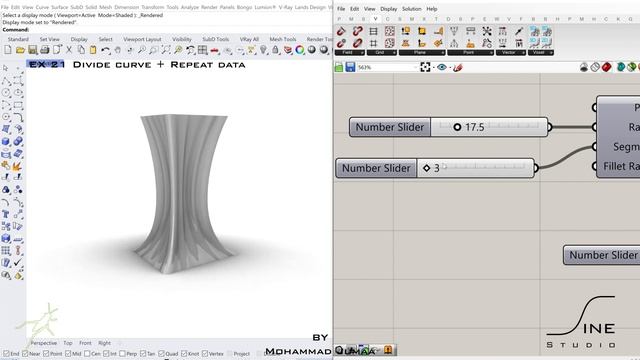
Task: Expand the Field panel dropdown bar
Action: pyautogui.click(x=349, y=53)
